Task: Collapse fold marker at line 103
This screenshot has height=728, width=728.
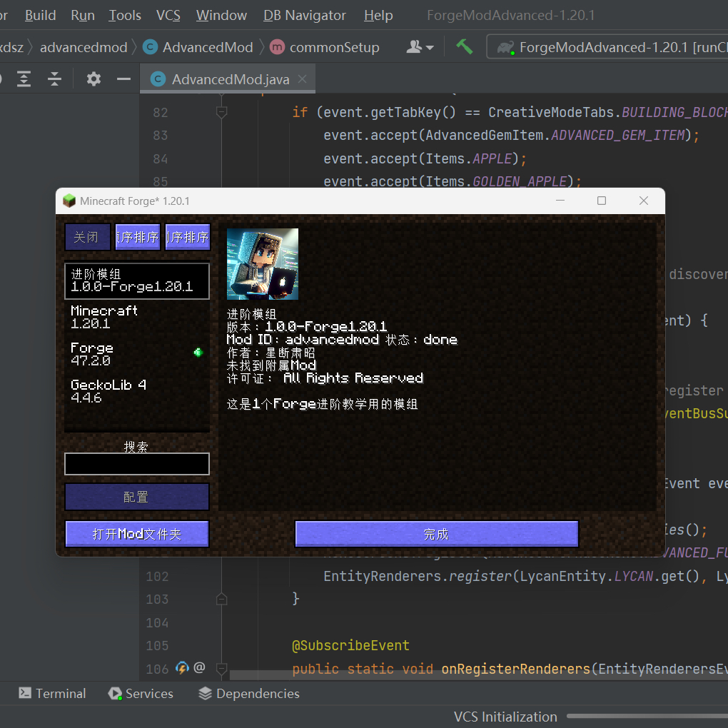Action: (x=221, y=599)
